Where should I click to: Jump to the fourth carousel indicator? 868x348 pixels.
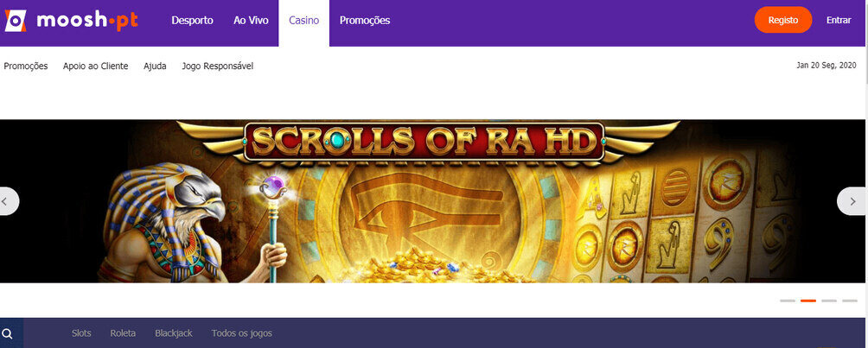click(850, 301)
